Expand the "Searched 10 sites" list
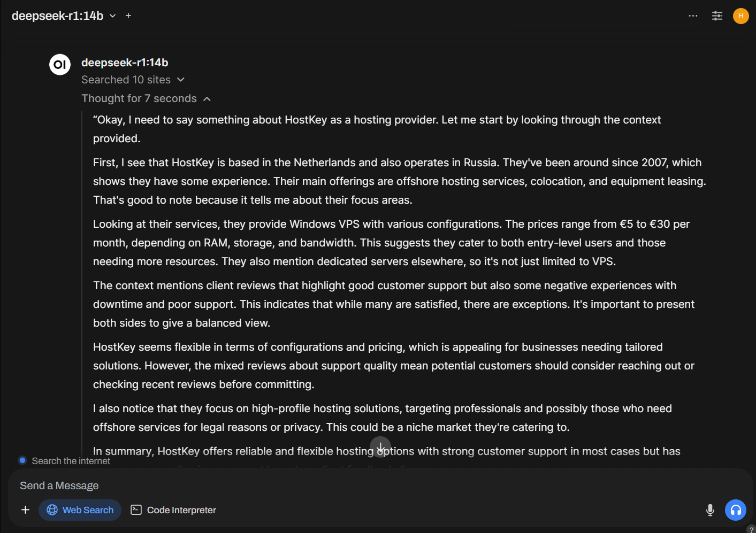 tap(133, 80)
